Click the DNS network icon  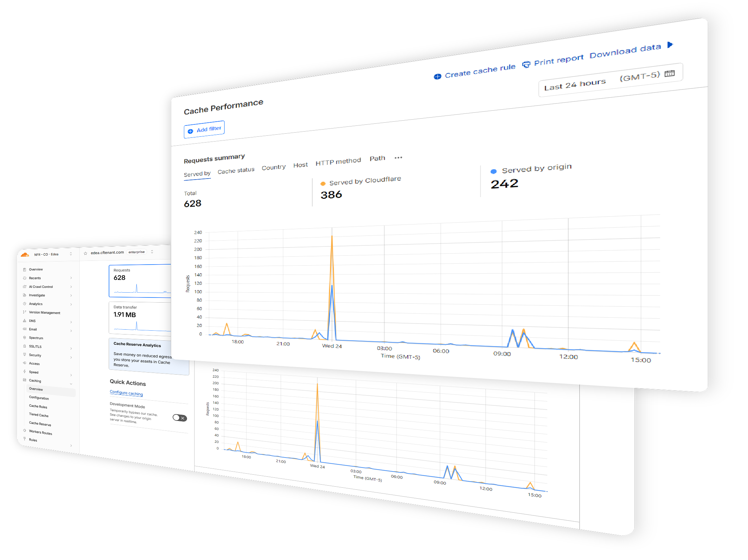[x=24, y=321]
